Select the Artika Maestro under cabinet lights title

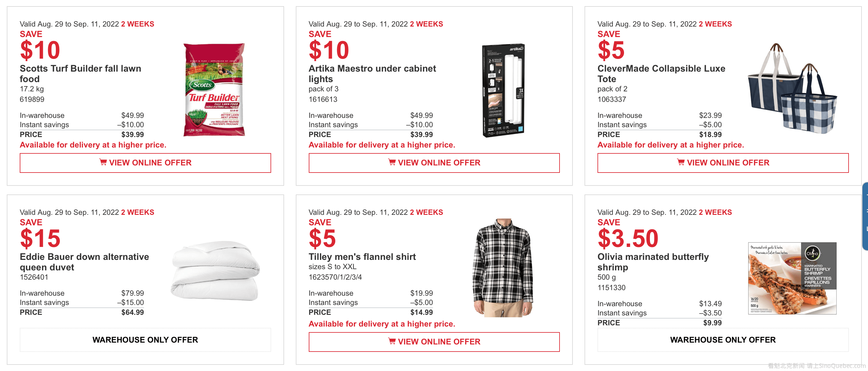[x=372, y=73]
